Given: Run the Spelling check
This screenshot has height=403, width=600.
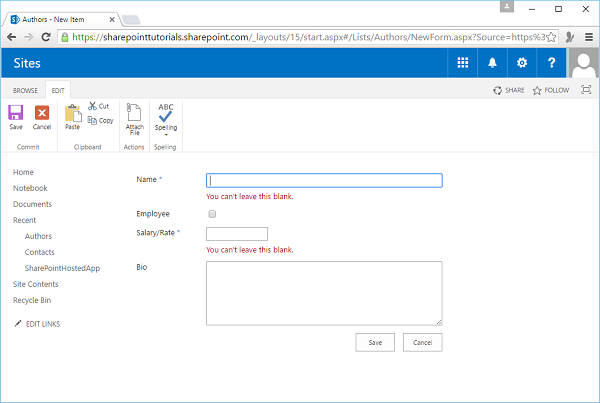Looking at the screenshot, I should tap(166, 112).
